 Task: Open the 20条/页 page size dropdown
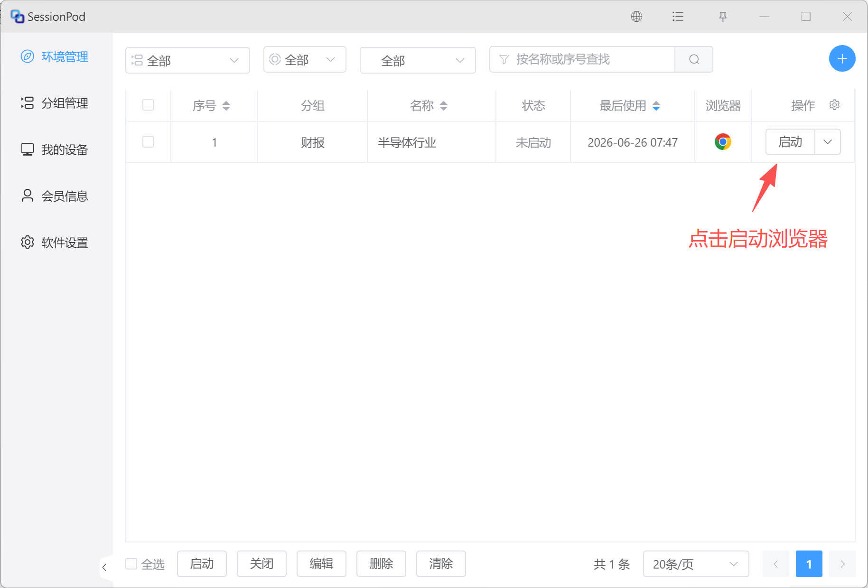(696, 564)
